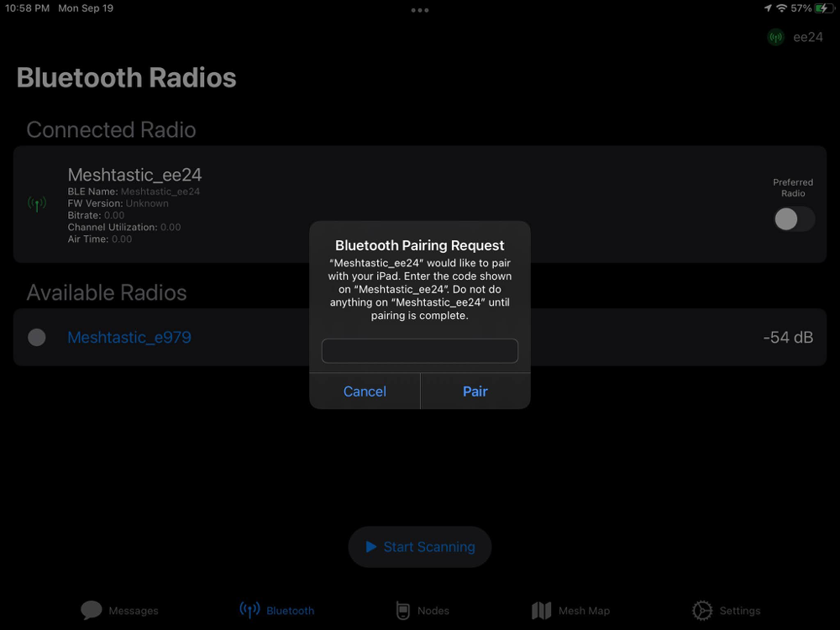Cancel the Bluetooth pairing request

365,391
